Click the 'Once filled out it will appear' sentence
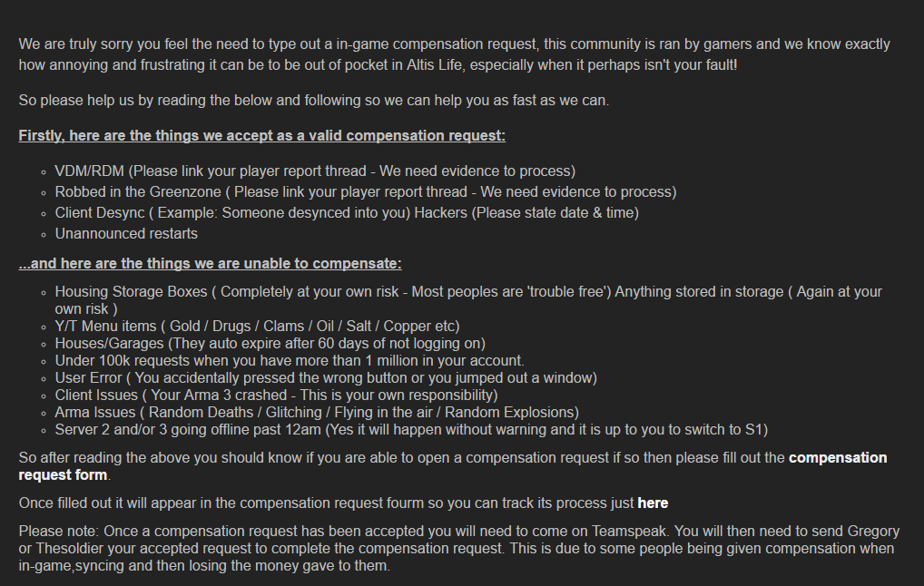The image size is (924, 586). [x=344, y=503]
